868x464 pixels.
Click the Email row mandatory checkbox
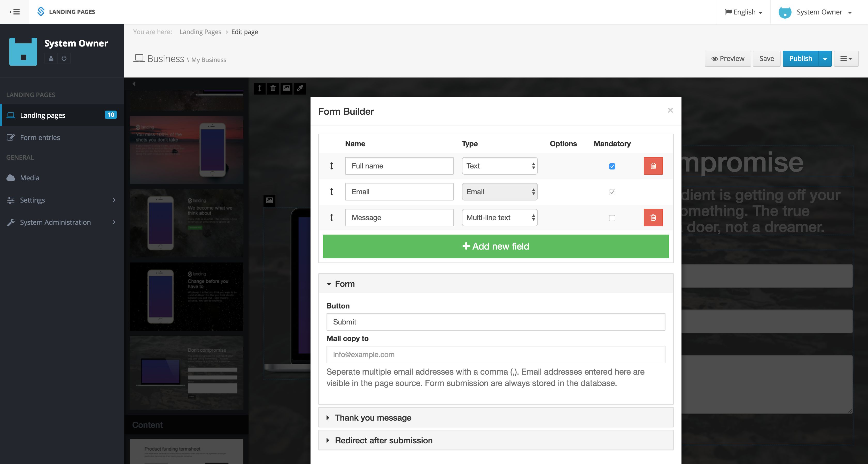point(612,192)
